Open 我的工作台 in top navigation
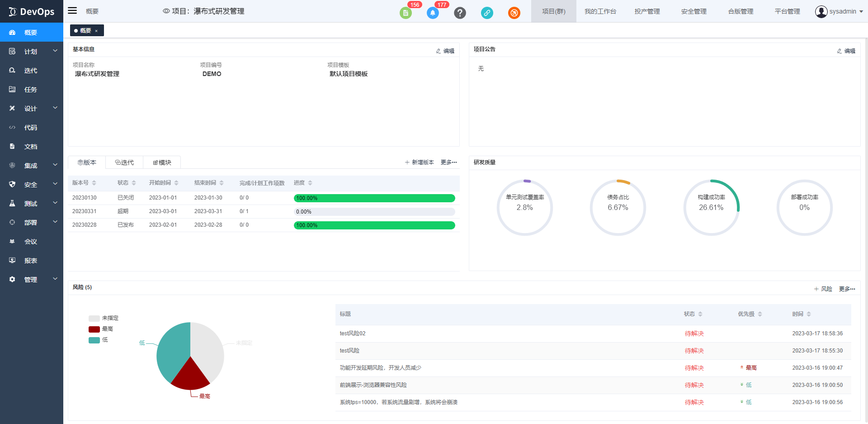The width and height of the screenshot is (868, 424). point(600,11)
